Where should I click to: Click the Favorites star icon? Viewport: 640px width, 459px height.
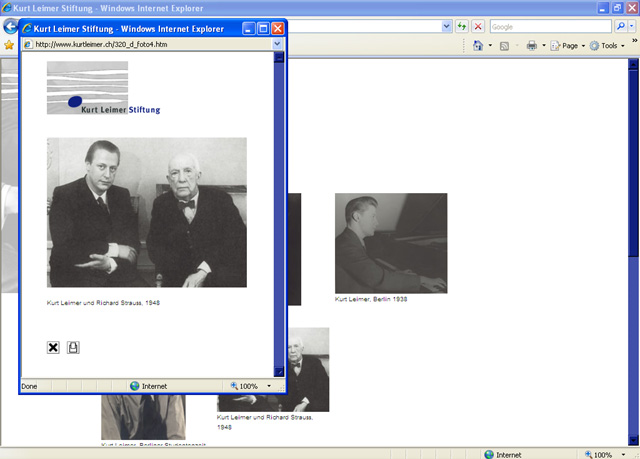pyautogui.click(x=9, y=45)
